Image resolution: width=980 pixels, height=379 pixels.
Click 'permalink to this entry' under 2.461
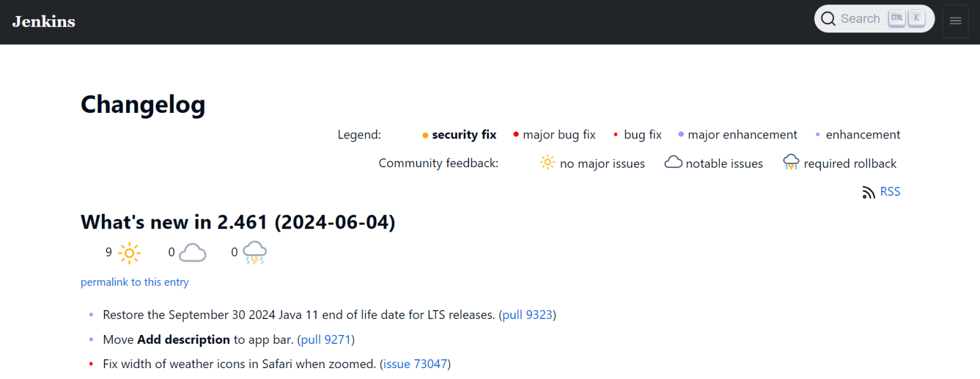135,281
